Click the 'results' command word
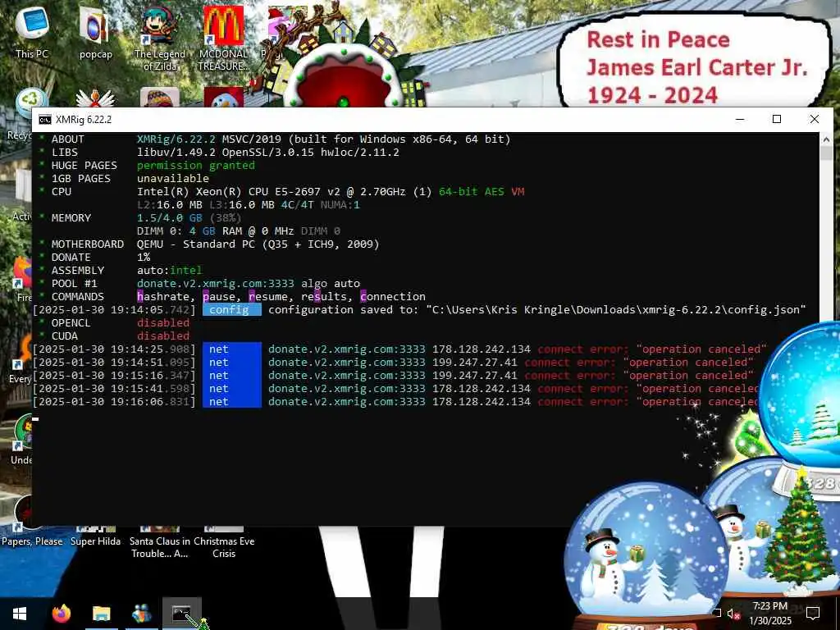Viewport: 840px width, 630px height. click(324, 297)
